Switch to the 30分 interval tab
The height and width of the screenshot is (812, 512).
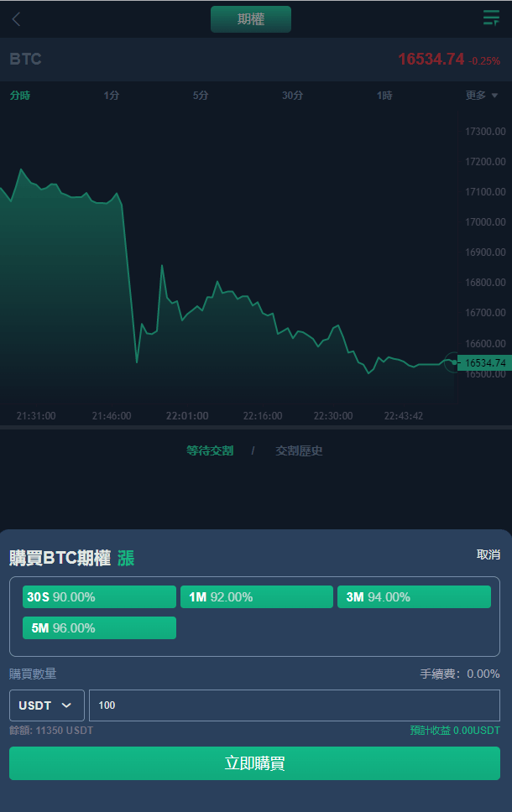tap(292, 96)
